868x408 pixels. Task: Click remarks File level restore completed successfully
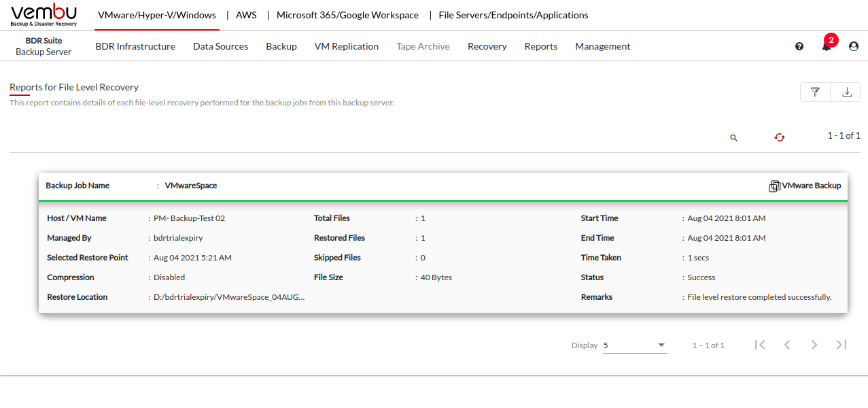click(x=759, y=297)
